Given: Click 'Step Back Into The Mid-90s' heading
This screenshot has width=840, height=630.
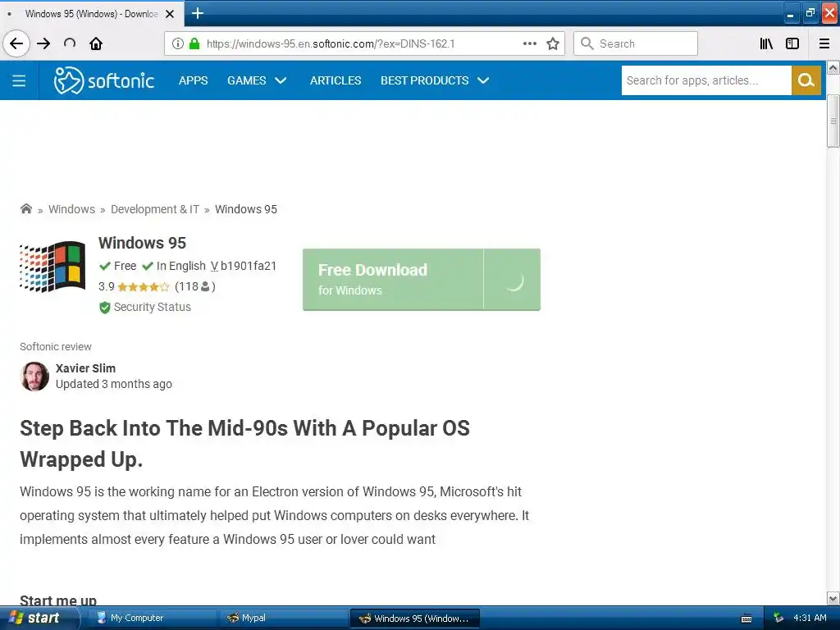Looking at the screenshot, I should tap(244, 444).
